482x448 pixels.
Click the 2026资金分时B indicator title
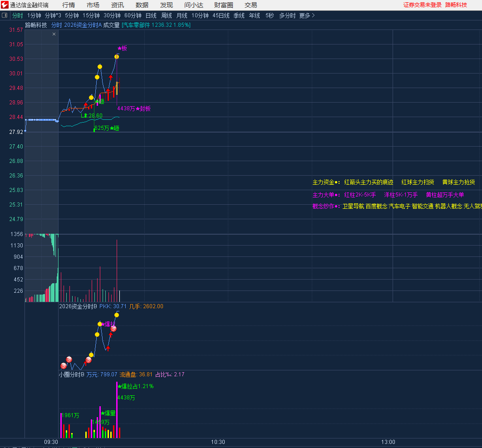pos(78,306)
